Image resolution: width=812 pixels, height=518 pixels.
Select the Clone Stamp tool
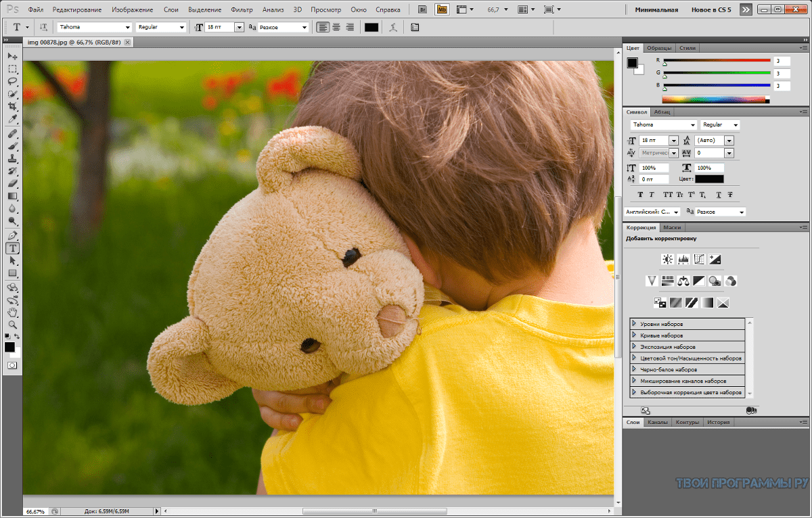pyautogui.click(x=12, y=158)
